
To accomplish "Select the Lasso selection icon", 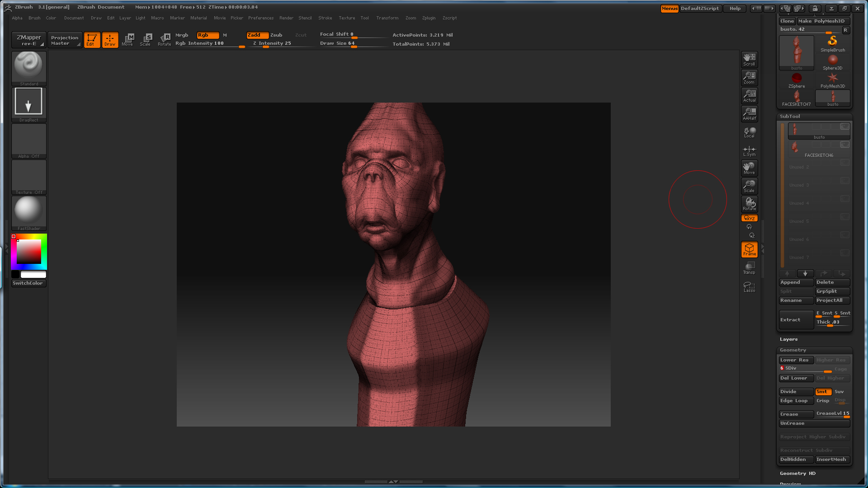I will (x=749, y=286).
